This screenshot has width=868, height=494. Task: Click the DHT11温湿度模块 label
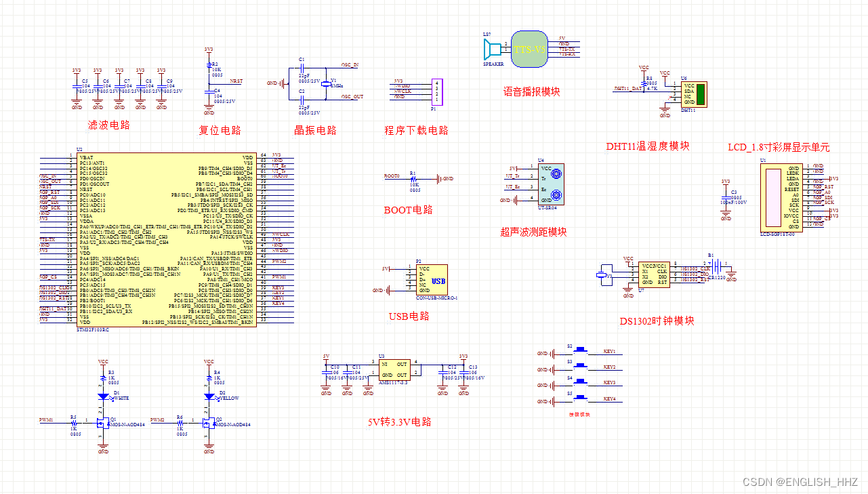point(648,146)
